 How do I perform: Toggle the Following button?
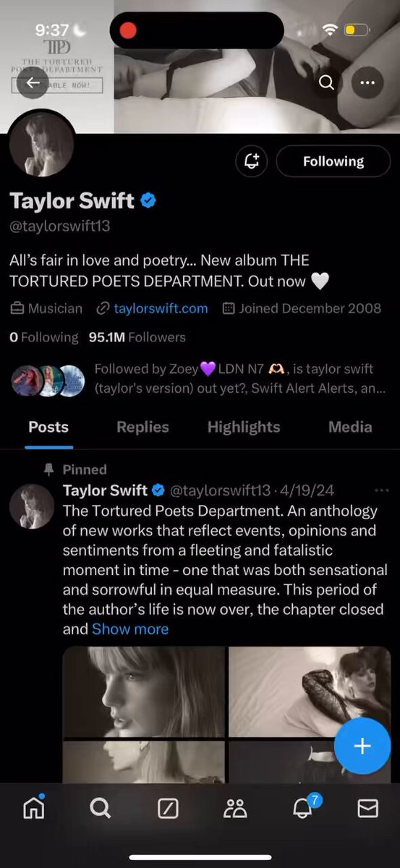pyautogui.click(x=333, y=161)
